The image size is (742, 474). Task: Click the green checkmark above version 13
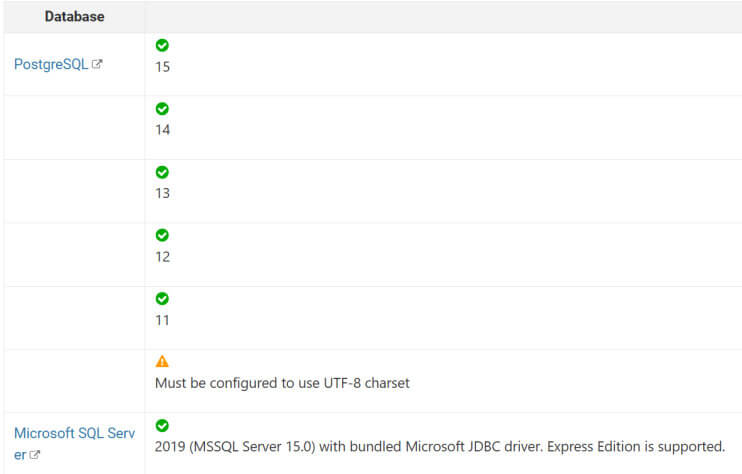click(162, 172)
